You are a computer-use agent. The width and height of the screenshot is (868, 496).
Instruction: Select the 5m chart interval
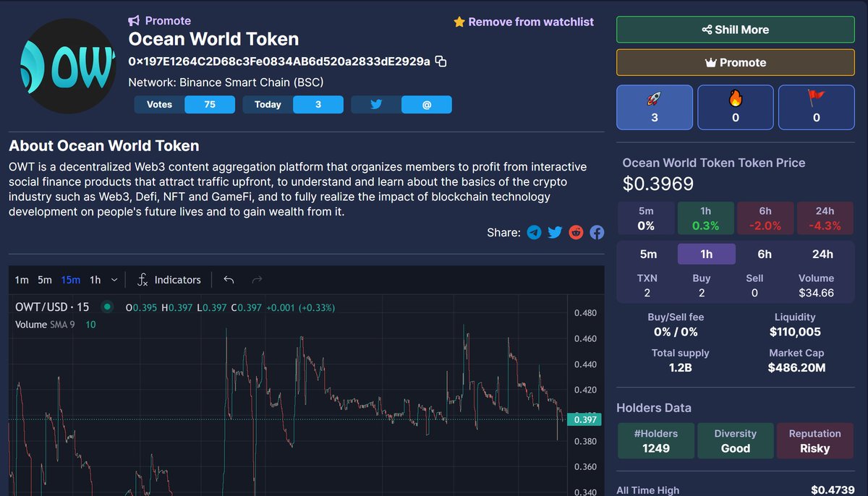coord(45,280)
